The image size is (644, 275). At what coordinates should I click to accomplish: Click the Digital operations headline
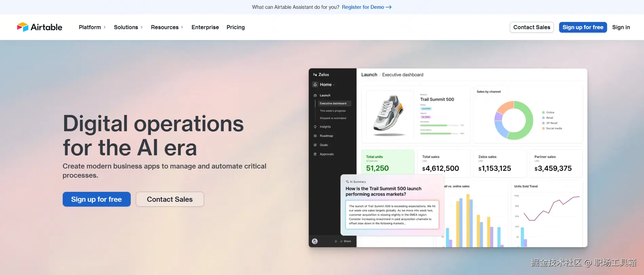[x=153, y=136]
